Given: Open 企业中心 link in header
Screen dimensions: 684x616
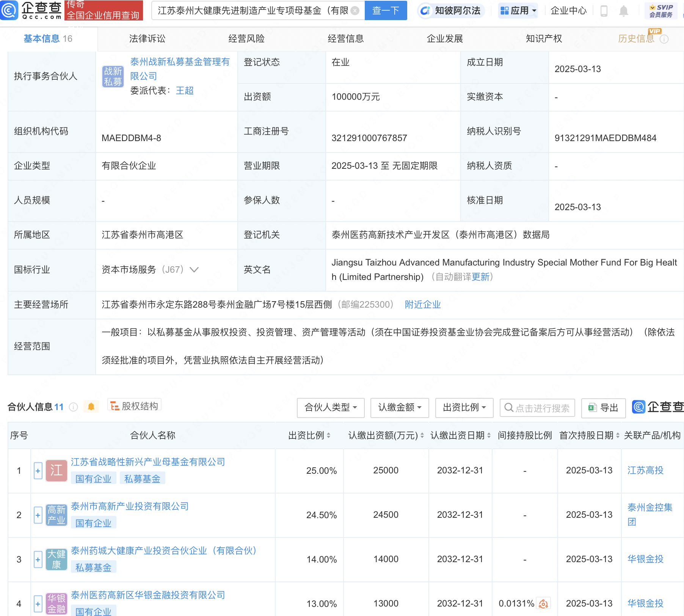Looking at the screenshot, I should pyautogui.click(x=568, y=11).
